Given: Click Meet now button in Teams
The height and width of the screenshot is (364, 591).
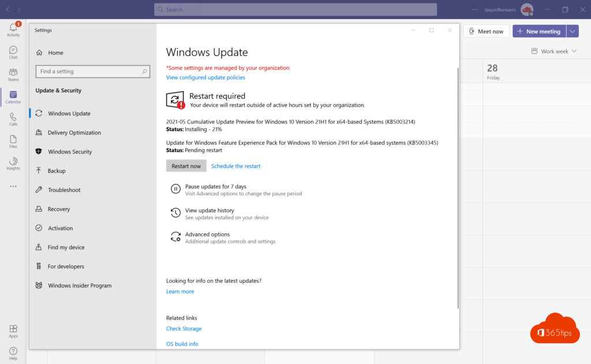Looking at the screenshot, I should pyautogui.click(x=486, y=31).
